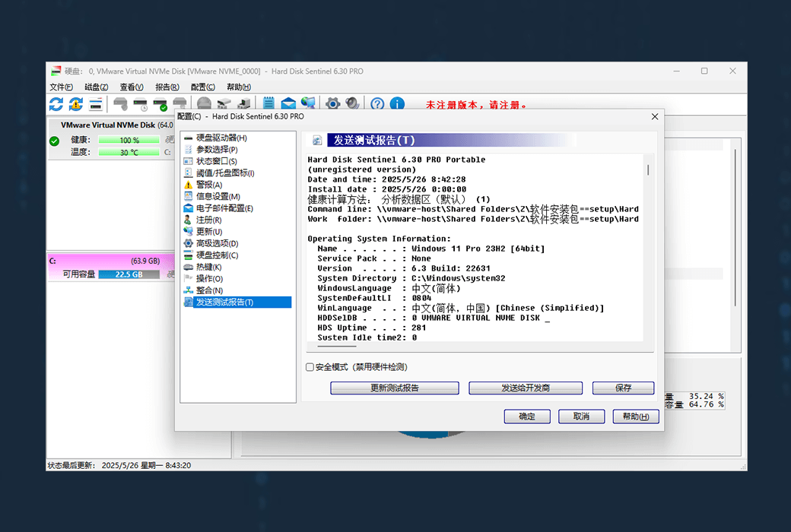
Task: Open the blue notepad report toolbar icon
Action: point(268,103)
